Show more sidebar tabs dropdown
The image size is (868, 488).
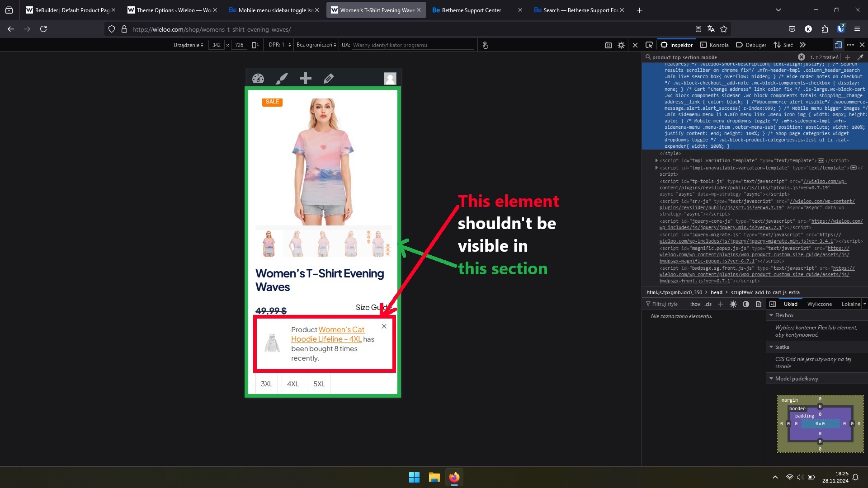(x=865, y=304)
